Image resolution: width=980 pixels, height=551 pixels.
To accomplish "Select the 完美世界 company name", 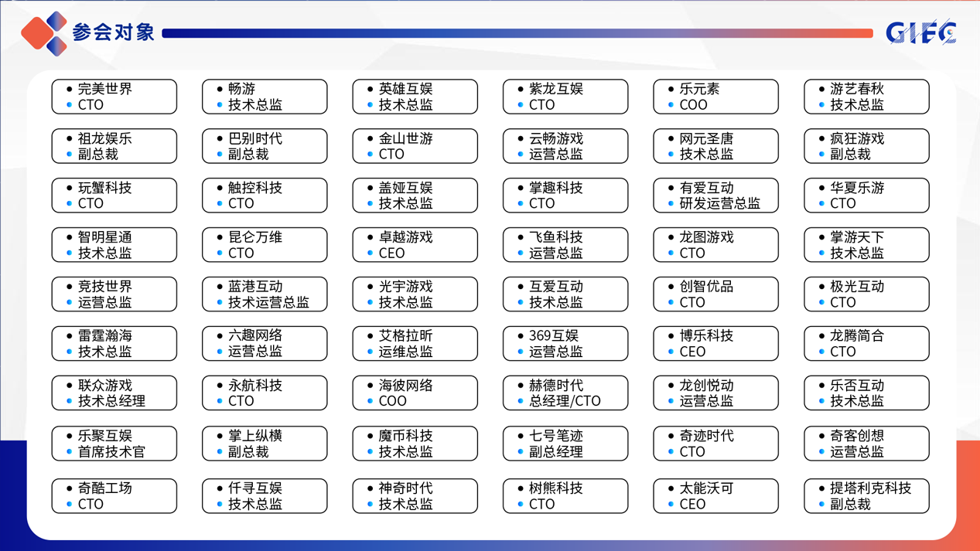I will point(105,89).
